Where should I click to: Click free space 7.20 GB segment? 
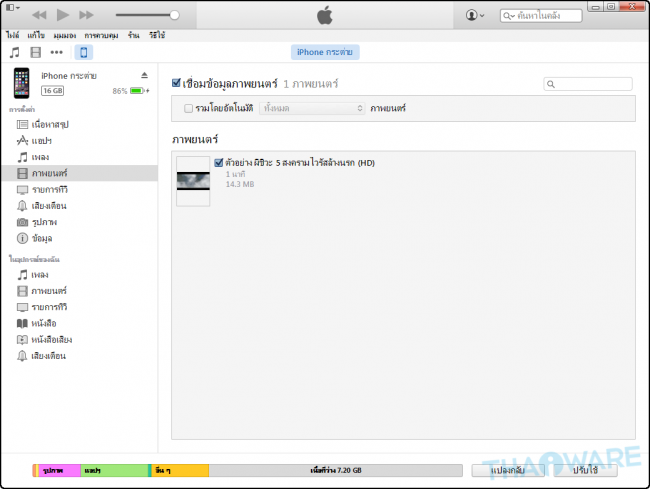pos(336,470)
